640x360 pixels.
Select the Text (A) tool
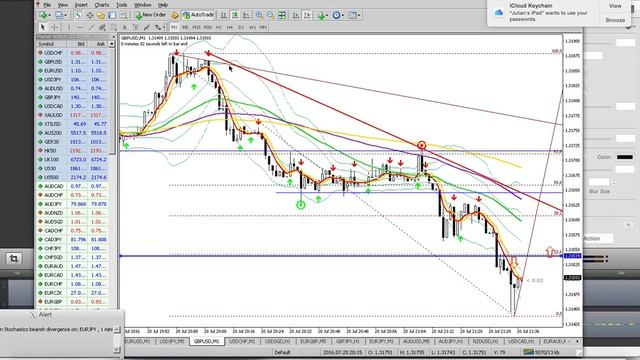pyautogui.click(x=124, y=27)
